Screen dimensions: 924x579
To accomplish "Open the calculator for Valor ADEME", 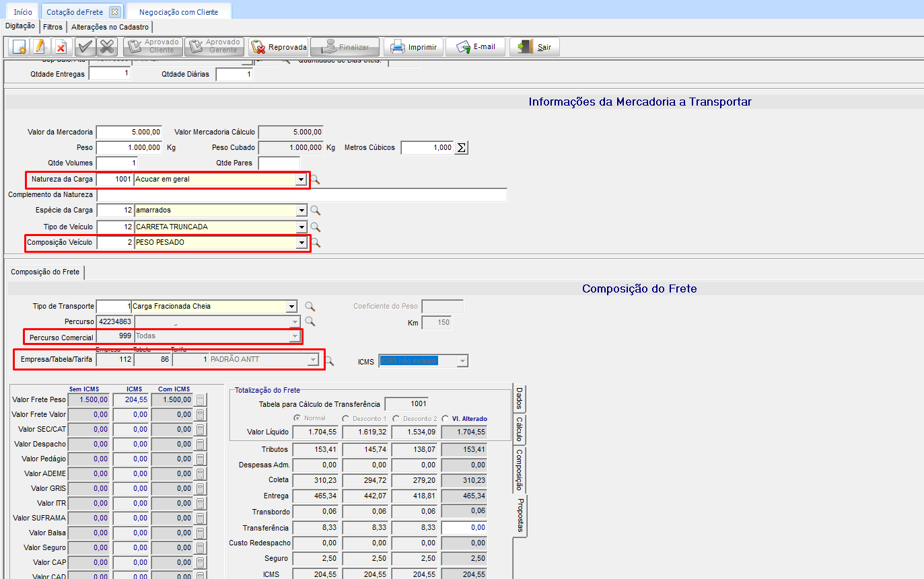I will pyautogui.click(x=200, y=474).
